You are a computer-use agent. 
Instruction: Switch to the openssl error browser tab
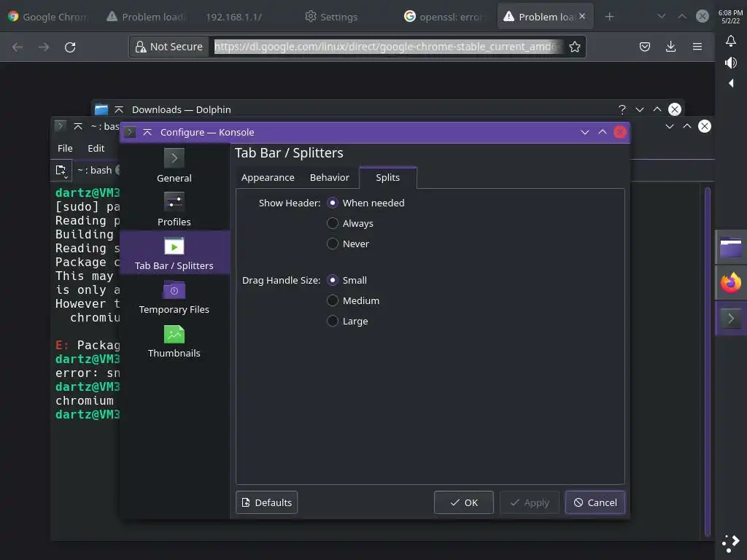point(444,17)
